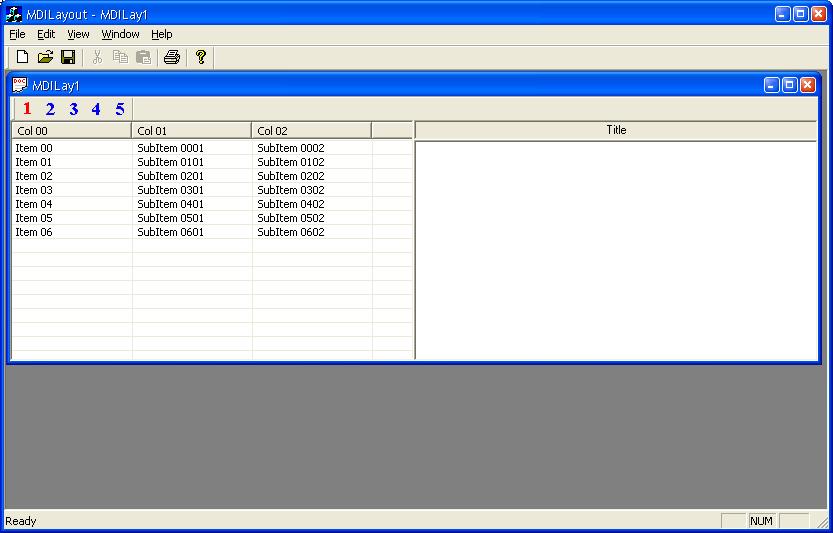The height and width of the screenshot is (533, 833).
Task: Open the Edit menu
Action: click(x=46, y=35)
